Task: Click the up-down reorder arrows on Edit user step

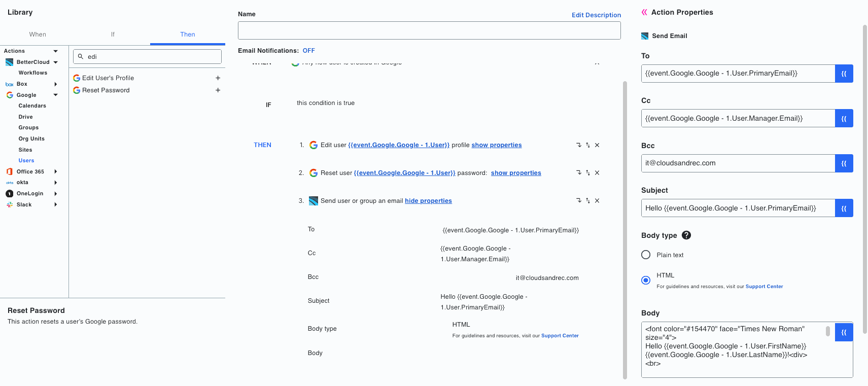Action: point(588,145)
